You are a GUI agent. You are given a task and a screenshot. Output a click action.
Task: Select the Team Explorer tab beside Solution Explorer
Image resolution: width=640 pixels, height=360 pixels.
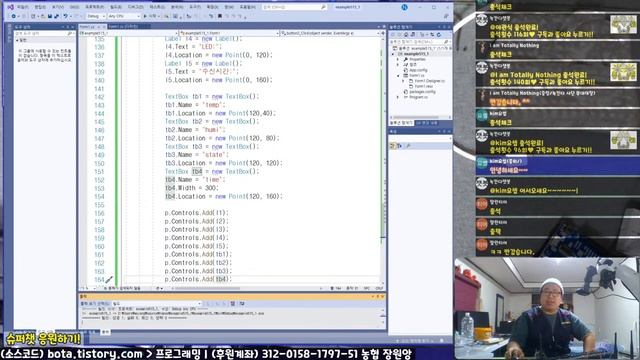[x=427, y=123]
